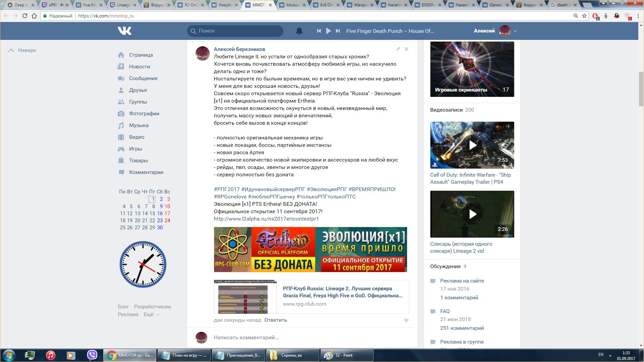Switch to the death Google search tab
644x362 pixels.
pyautogui.click(x=564, y=5)
